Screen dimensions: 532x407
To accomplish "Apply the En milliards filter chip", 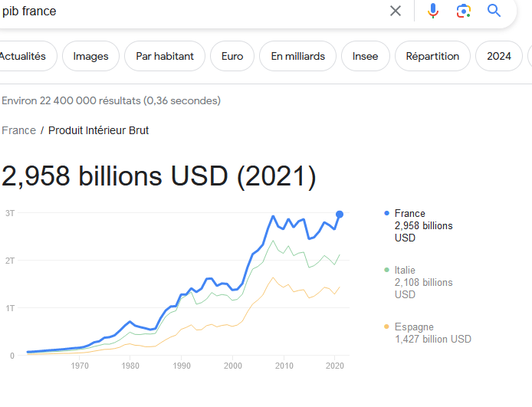I will click(298, 56).
